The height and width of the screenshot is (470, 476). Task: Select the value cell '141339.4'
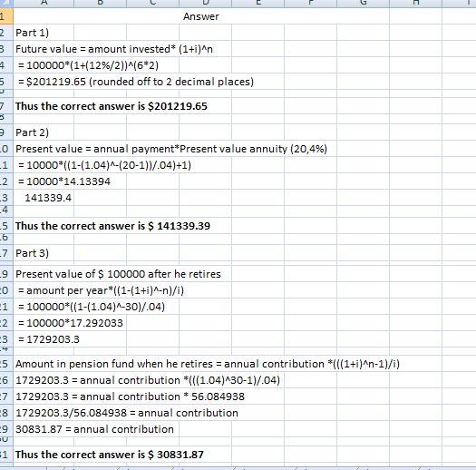[48, 198]
